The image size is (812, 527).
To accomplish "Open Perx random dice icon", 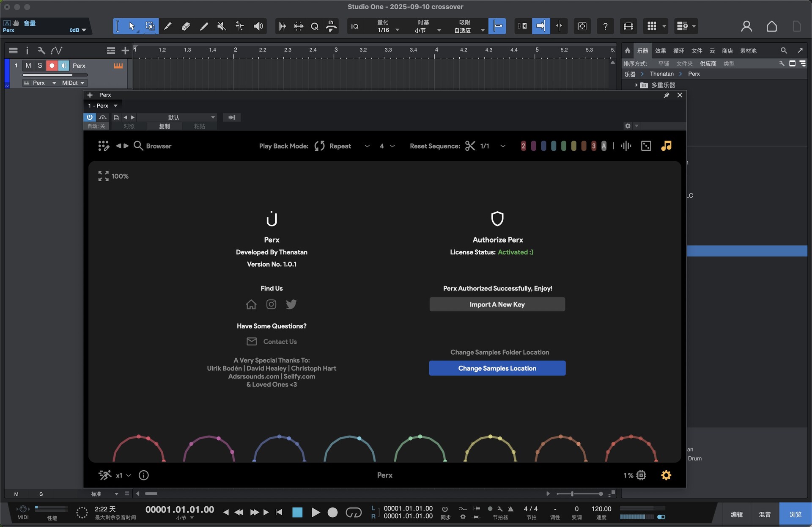I will (x=646, y=146).
